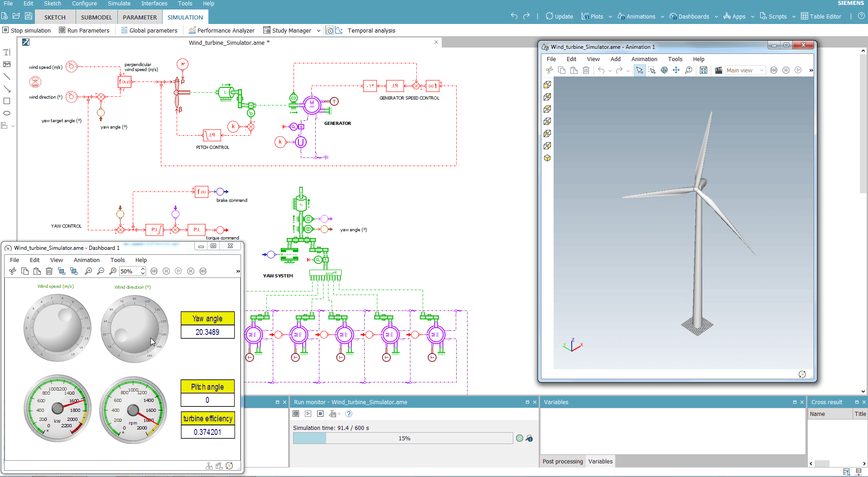Click the delete trash icon in Dashboard toolbar

49,271
